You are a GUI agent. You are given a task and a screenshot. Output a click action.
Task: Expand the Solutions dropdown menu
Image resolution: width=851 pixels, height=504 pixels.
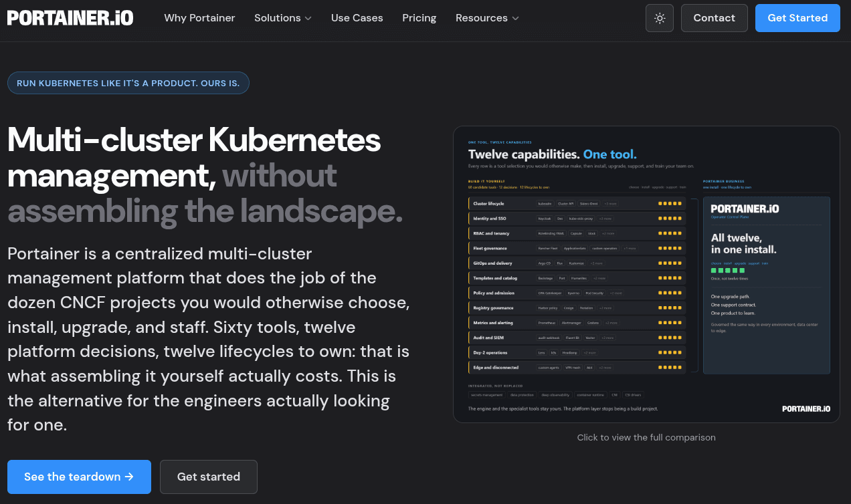point(283,18)
